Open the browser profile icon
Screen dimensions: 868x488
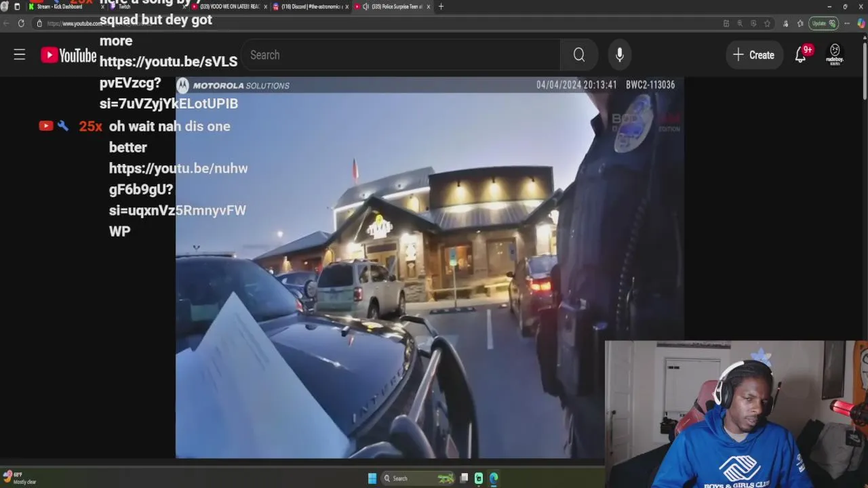point(4,7)
